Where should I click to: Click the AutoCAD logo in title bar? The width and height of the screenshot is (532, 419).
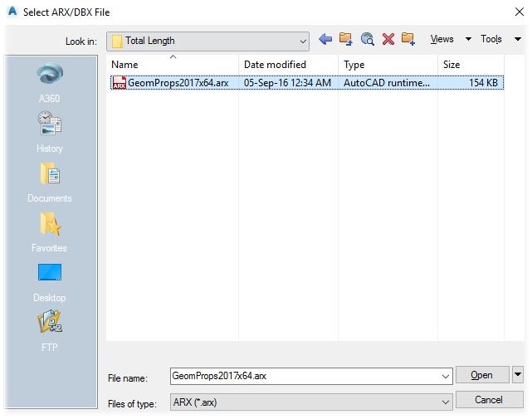pos(12,12)
